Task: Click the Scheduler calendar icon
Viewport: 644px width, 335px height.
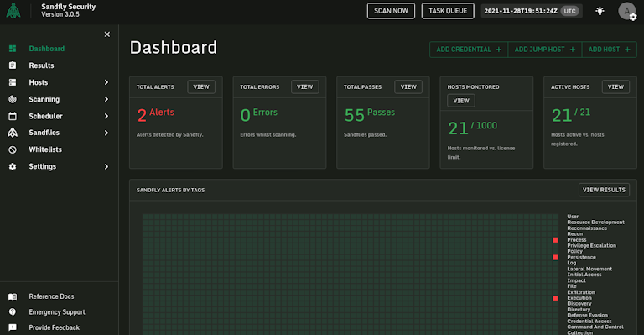Action: tap(13, 116)
